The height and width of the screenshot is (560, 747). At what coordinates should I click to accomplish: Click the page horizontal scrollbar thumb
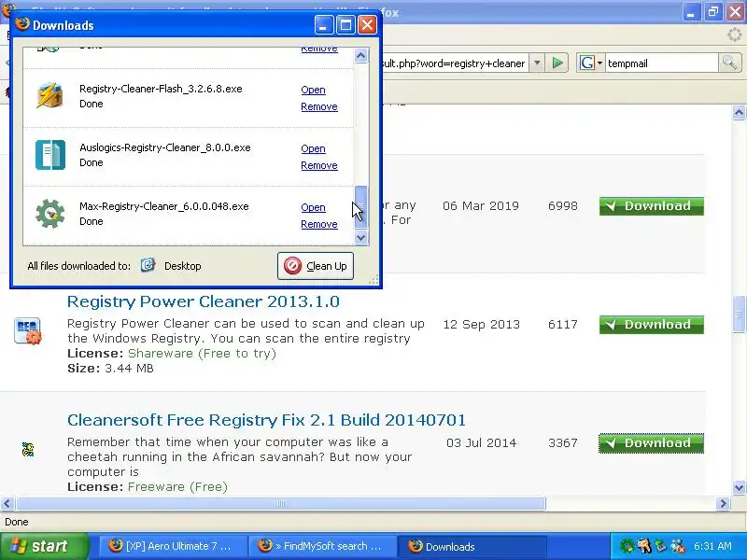pos(281,503)
